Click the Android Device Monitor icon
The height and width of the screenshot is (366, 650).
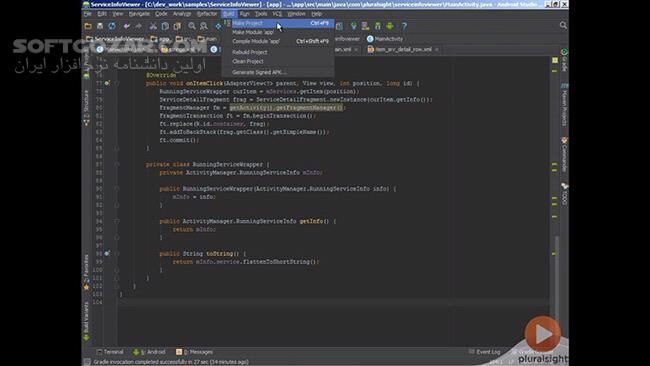click(390, 26)
